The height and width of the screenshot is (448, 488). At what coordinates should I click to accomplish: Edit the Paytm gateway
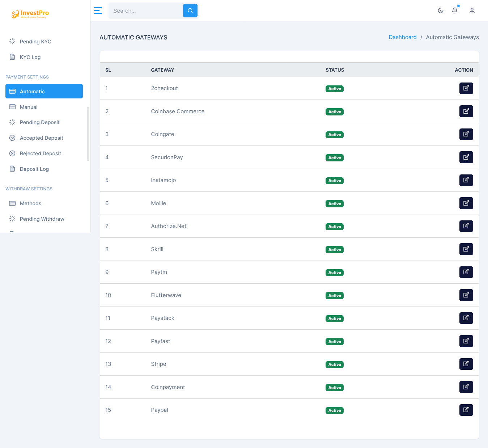tap(466, 272)
